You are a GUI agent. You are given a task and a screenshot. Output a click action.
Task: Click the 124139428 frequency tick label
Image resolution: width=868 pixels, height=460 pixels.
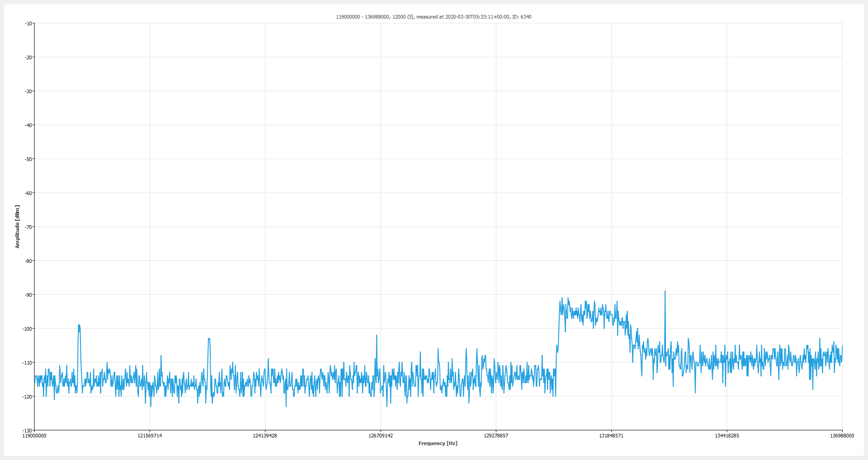[265, 436]
